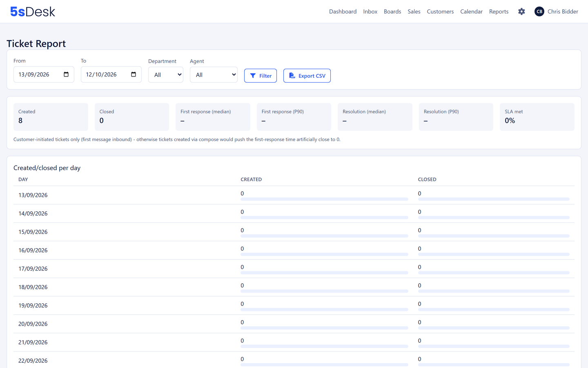Navigate to Boards
The height and width of the screenshot is (368, 588).
click(x=392, y=11)
